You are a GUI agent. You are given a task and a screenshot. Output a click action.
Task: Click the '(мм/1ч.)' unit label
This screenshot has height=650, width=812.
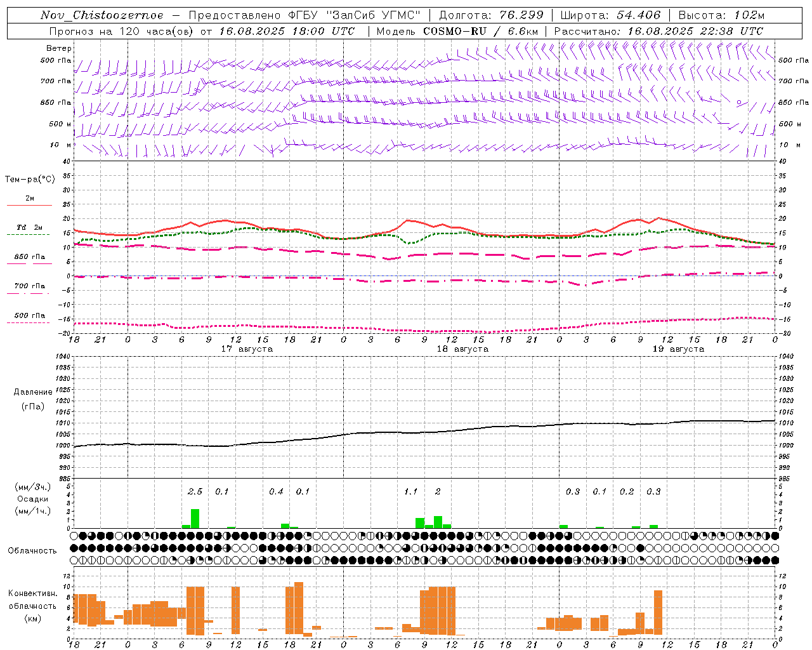[x=32, y=511]
